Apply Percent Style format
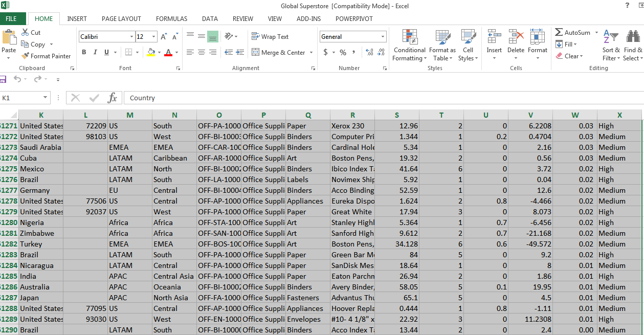This screenshot has height=335, width=644. click(x=343, y=52)
